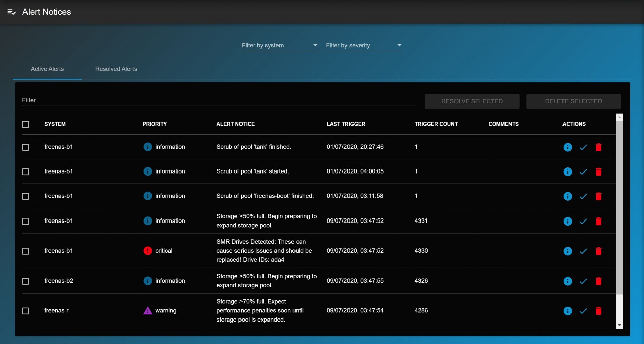Screen dimensions: 644x344
Task: View info for SMR Drives critical alert
Action: coord(568,251)
